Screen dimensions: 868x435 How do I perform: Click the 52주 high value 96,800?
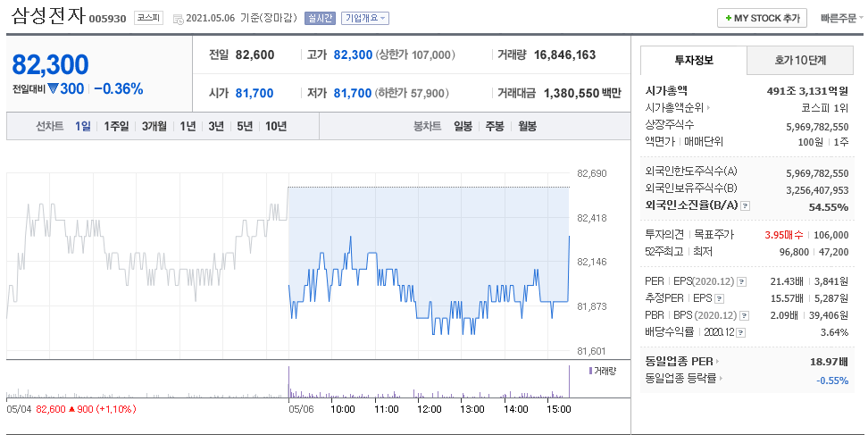[795, 252]
